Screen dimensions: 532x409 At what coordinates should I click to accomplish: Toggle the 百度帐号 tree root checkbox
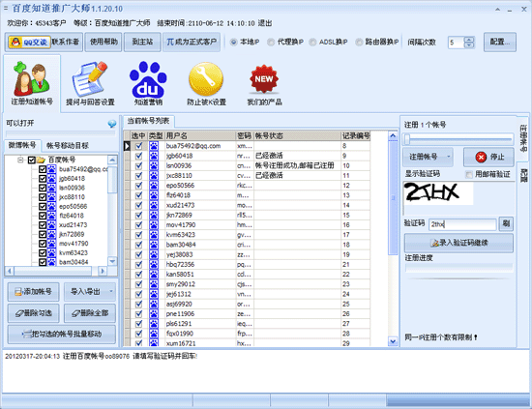32,160
